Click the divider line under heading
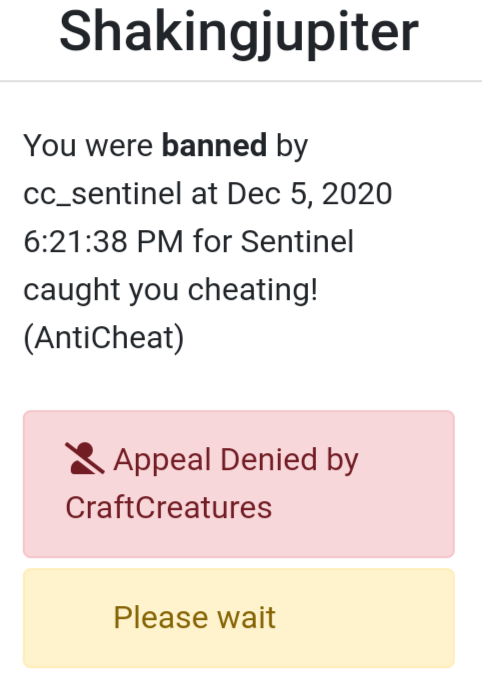Screen dimensions: 482x682 tap(241, 81)
